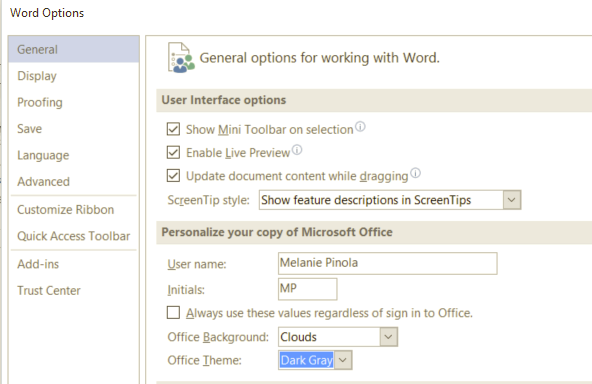Viewport: 592px width, 384px height.
Task: Check Always use these values regardless of sign in
Action: coord(173,313)
